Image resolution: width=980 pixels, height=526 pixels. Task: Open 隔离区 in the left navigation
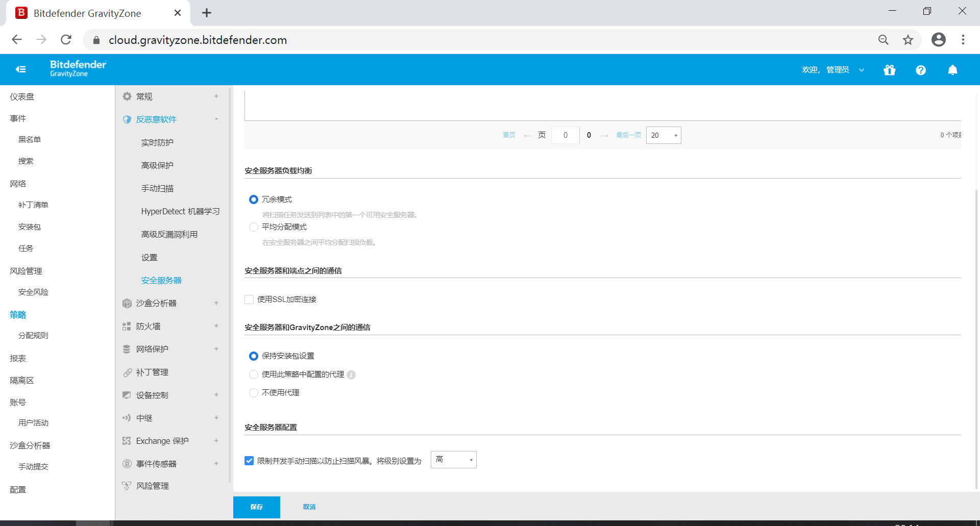22,381
